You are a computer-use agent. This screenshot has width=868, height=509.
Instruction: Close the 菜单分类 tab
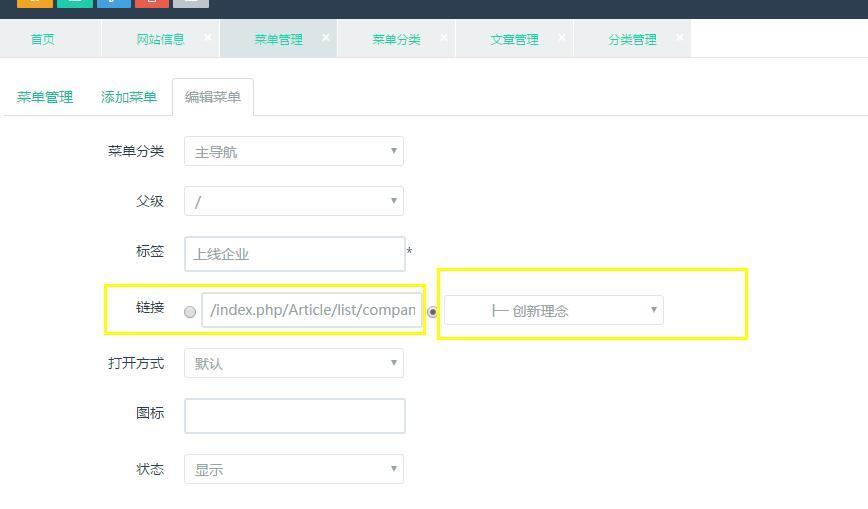[443, 37]
